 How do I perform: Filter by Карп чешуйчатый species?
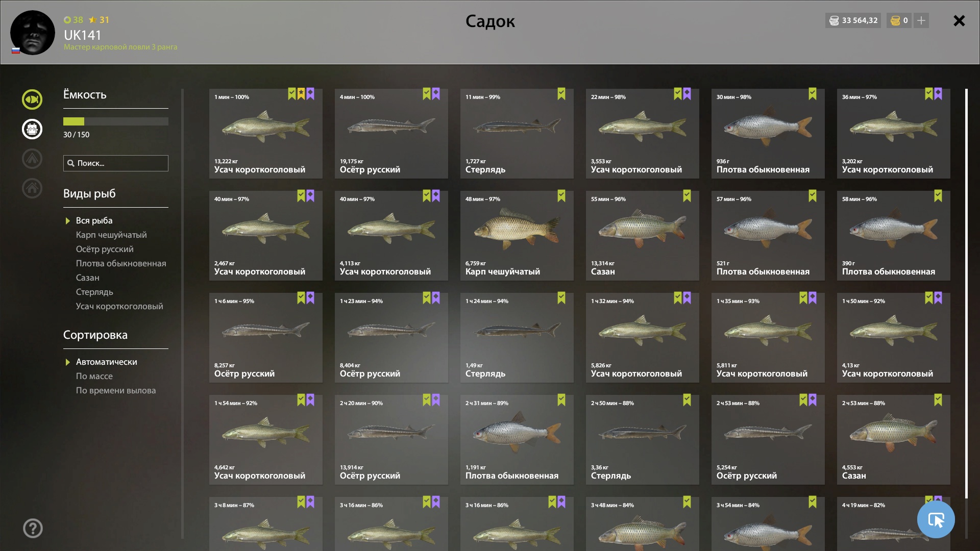[x=111, y=235]
